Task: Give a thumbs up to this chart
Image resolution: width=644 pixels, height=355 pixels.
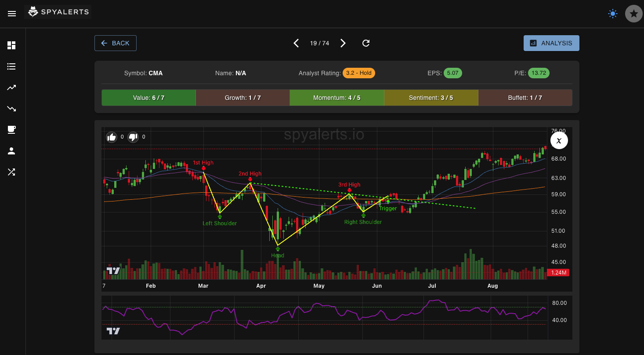Action: [x=112, y=137]
